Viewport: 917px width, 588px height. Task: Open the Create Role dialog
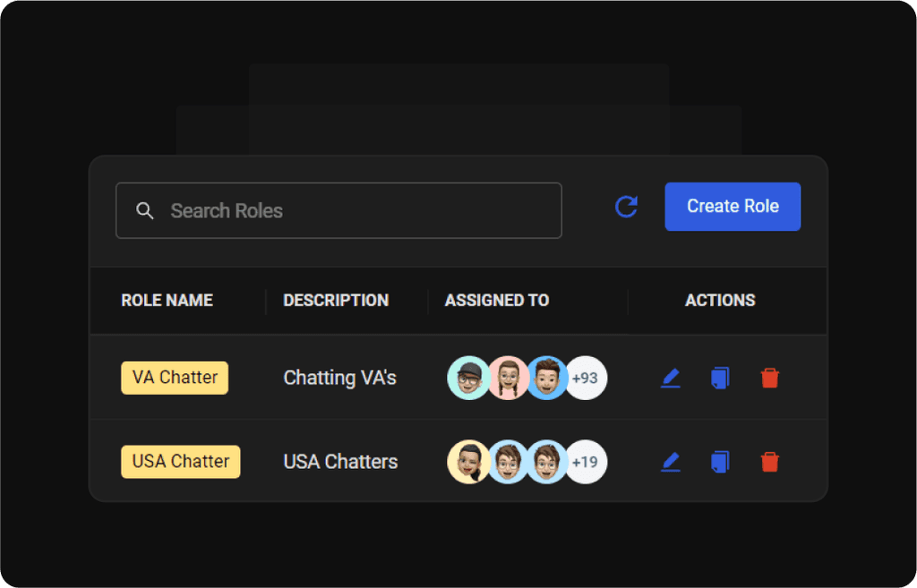click(x=733, y=206)
